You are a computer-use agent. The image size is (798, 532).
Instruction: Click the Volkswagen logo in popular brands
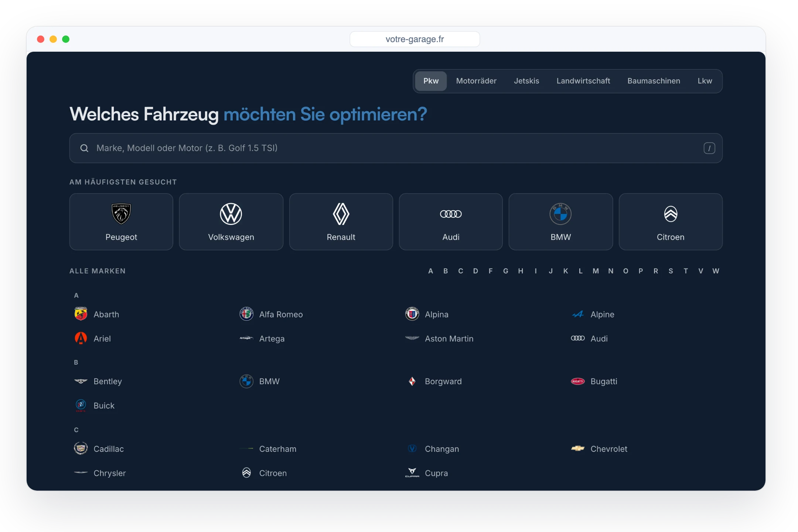(x=231, y=214)
